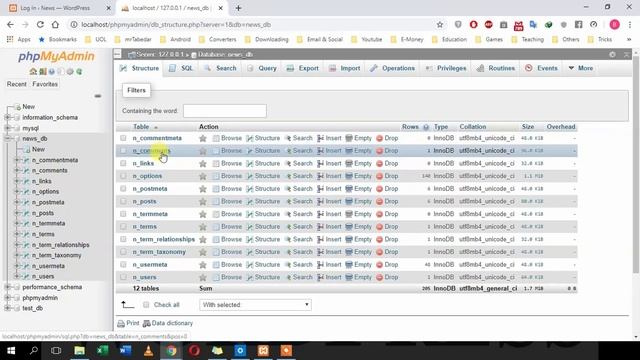
Task: Open Chrome from the taskbar
Action: 171,351
